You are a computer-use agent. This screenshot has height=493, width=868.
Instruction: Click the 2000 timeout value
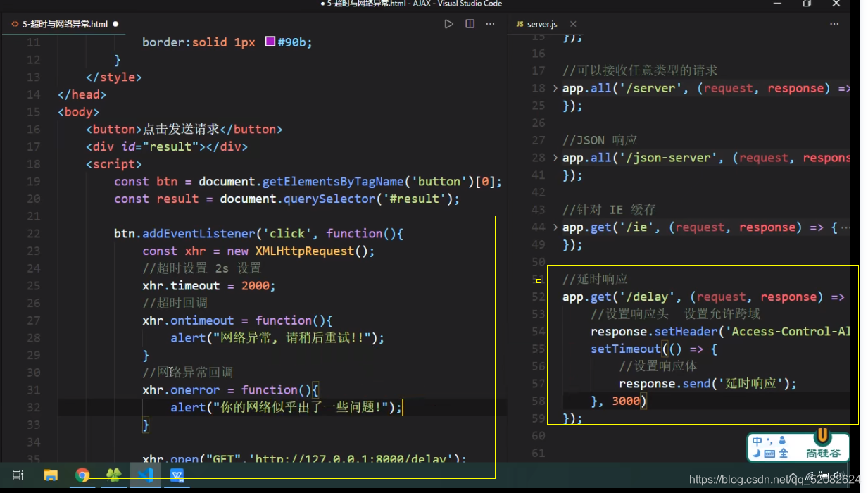pyautogui.click(x=255, y=286)
